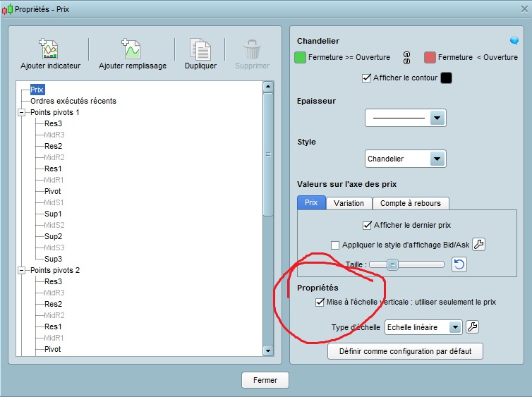Viewport: 532px width, 397px height.
Task: Open the scale type wrench settings
Action: coord(472,327)
